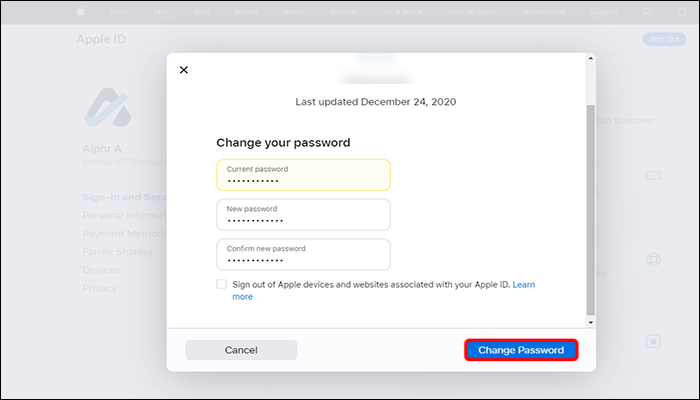The width and height of the screenshot is (700, 400).
Task: Click the Change Password button
Action: pyautogui.click(x=521, y=350)
